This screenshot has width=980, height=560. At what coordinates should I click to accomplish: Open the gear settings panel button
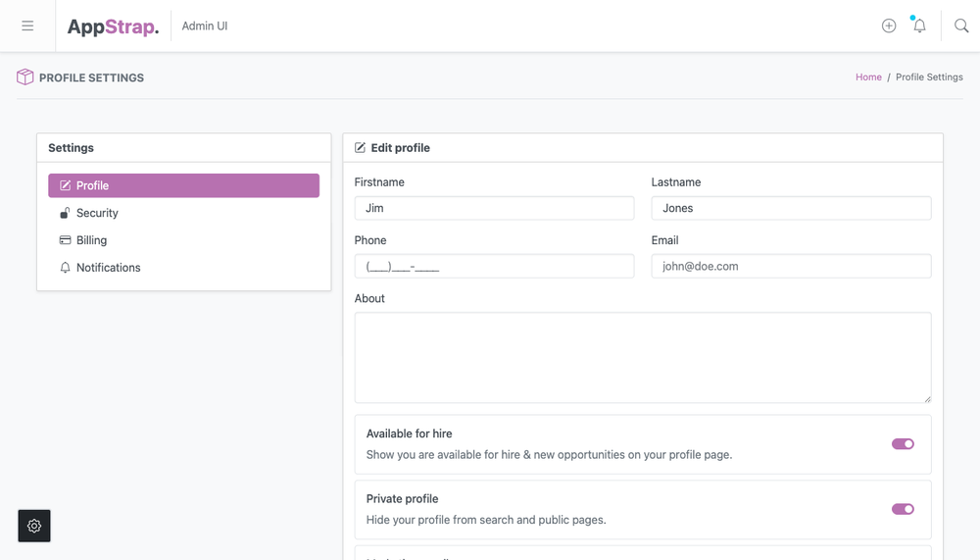pyautogui.click(x=34, y=526)
